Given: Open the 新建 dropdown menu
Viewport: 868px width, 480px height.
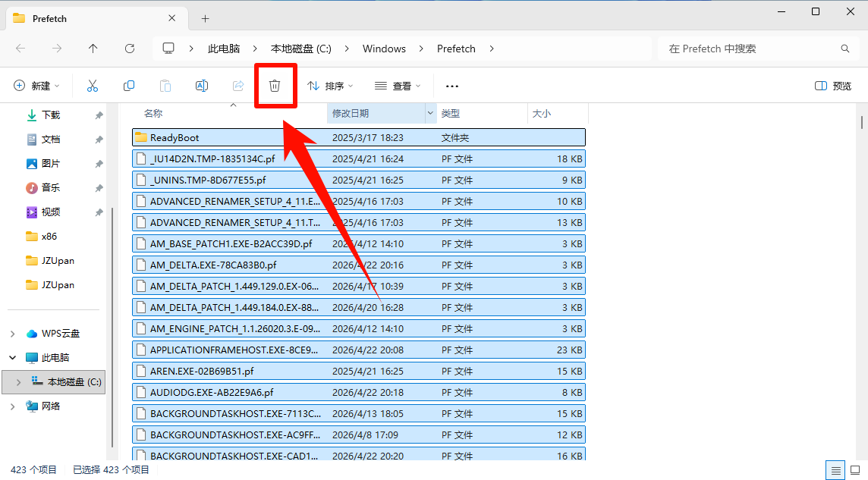Looking at the screenshot, I should tap(36, 86).
